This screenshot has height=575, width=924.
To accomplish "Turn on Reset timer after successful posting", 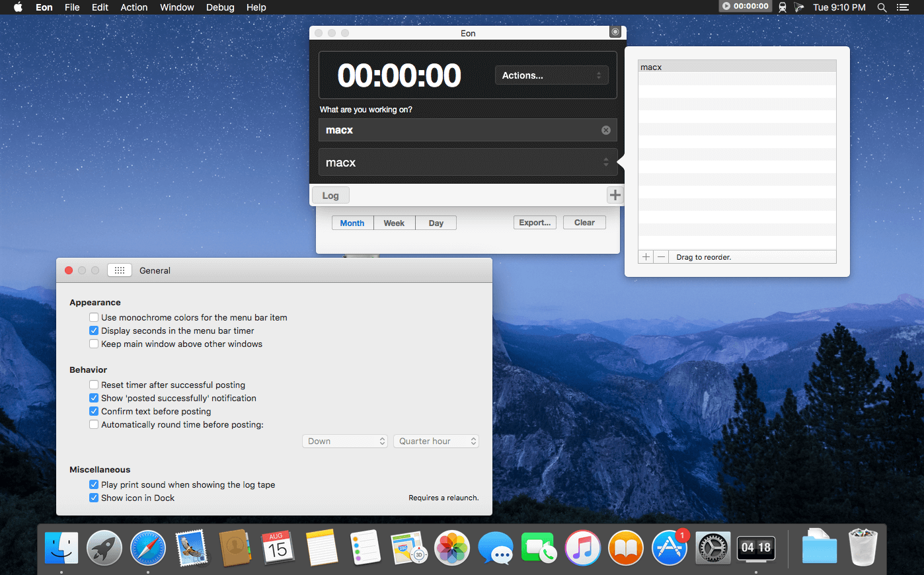I will tap(94, 385).
